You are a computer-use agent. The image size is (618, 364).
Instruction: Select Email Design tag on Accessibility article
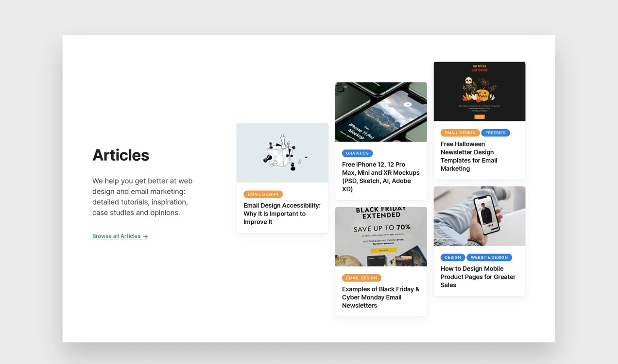click(x=263, y=194)
